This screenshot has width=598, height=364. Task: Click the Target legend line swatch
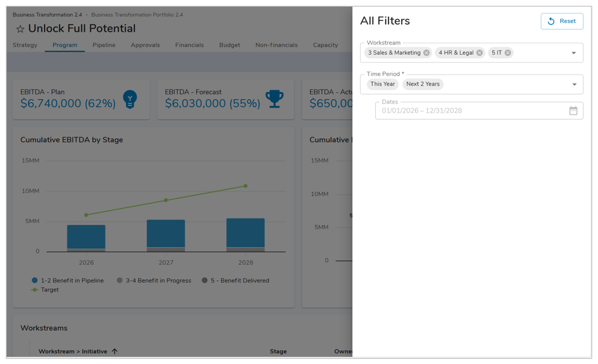click(x=35, y=290)
